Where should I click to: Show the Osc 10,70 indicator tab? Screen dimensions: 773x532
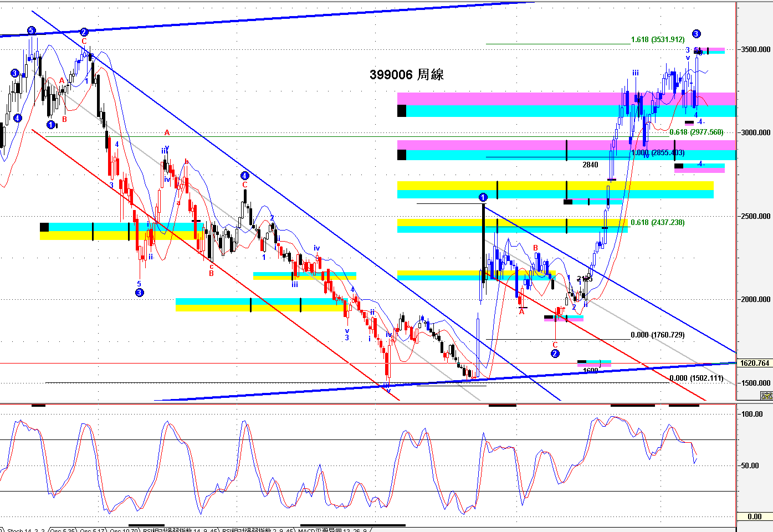point(124,530)
